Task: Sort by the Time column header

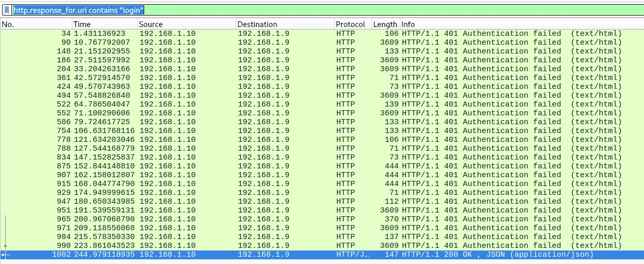Action: [x=104, y=24]
